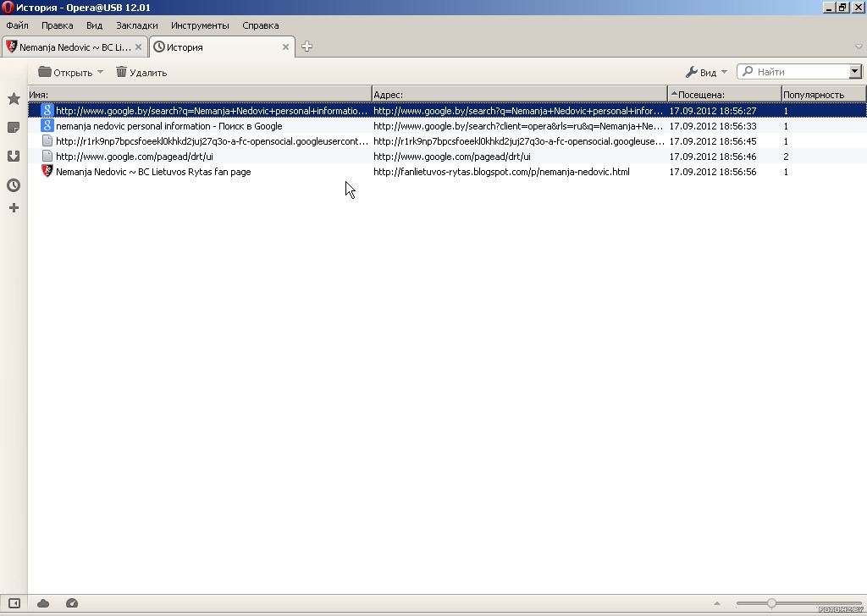Select the name 'http://www.google.com/pagead/drt/ui'
Image resolution: width=867 pixels, height=616 pixels.
coord(135,157)
